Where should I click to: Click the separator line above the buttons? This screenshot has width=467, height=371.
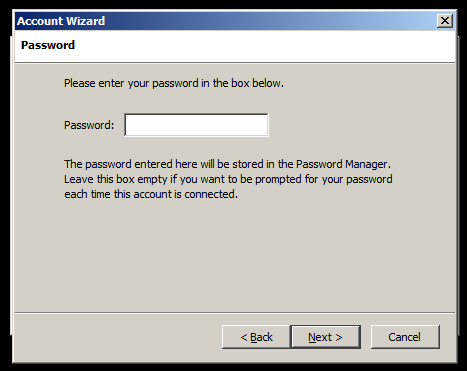tap(235, 313)
